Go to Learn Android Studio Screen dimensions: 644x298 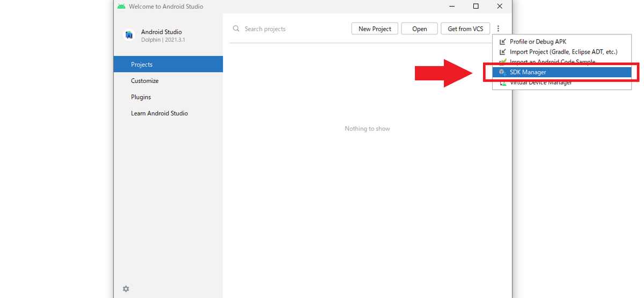(168, 113)
